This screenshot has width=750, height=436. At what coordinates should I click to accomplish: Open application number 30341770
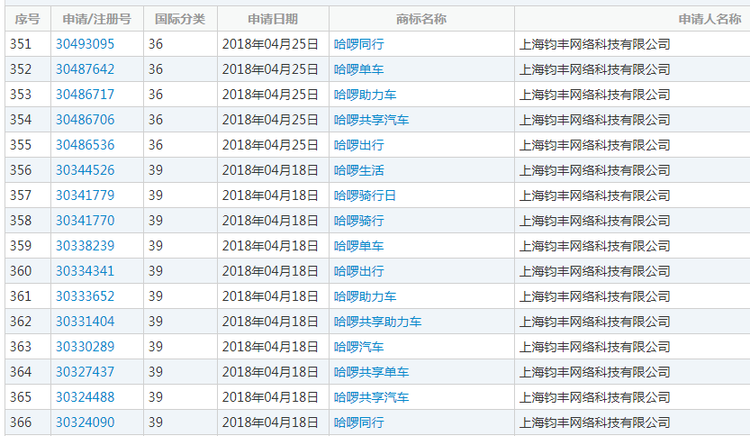pyautogui.click(x=85, y=220)
